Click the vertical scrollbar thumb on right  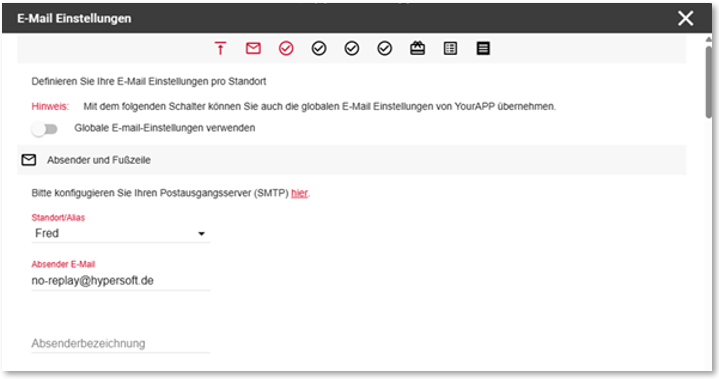[x=709, y=82]
